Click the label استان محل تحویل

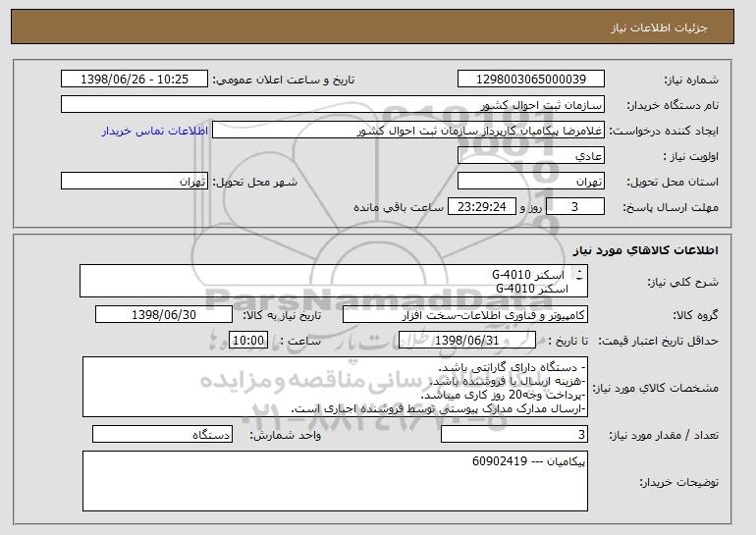pyautogui.click(x=673, y=182)
